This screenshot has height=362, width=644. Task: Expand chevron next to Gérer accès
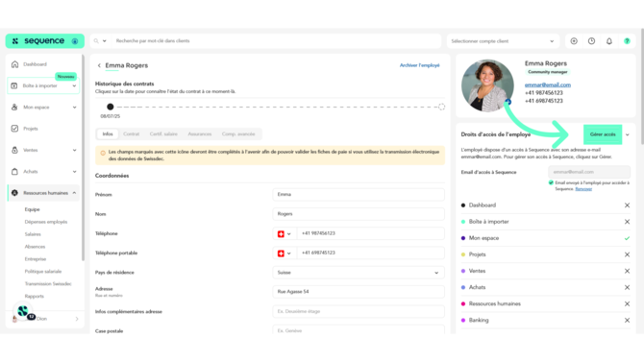[627, 134]
